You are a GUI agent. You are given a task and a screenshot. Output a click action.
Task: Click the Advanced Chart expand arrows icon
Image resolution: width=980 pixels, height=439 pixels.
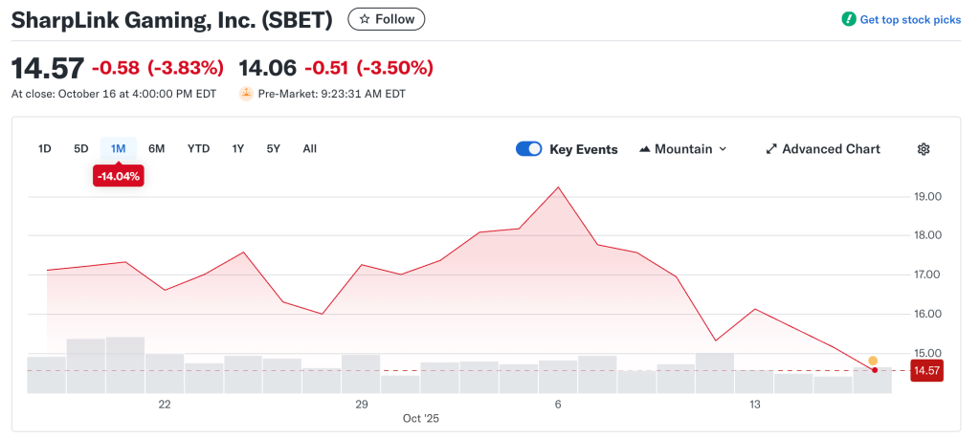[771, 149]
